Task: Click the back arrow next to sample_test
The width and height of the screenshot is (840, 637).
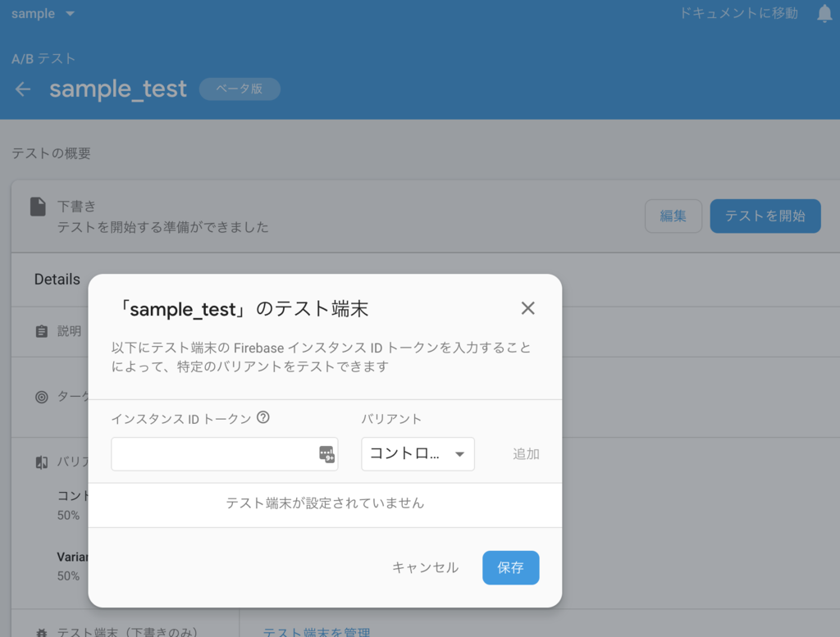Action: pos(23,89)
